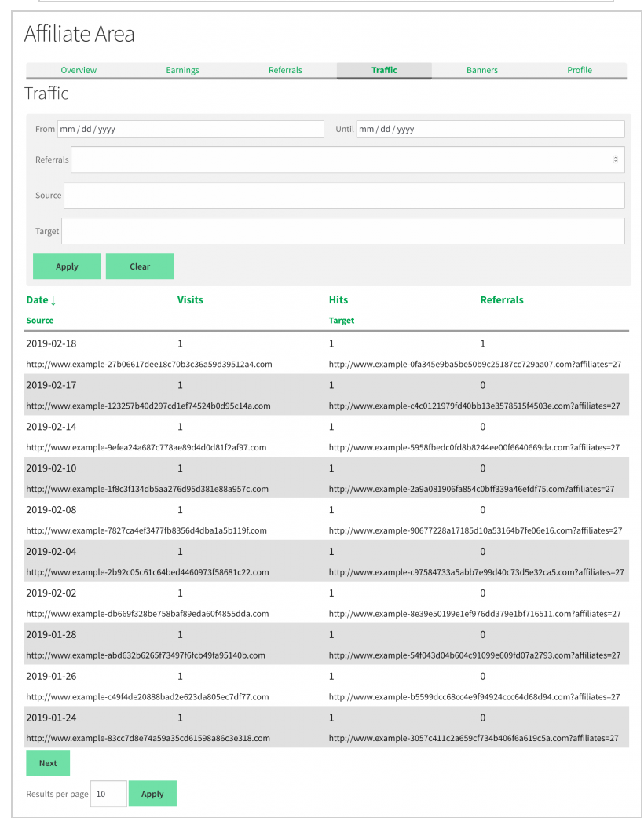Switch to the Referrals tab
Viewport: 644px width, 826px height.
click(285, 70)
